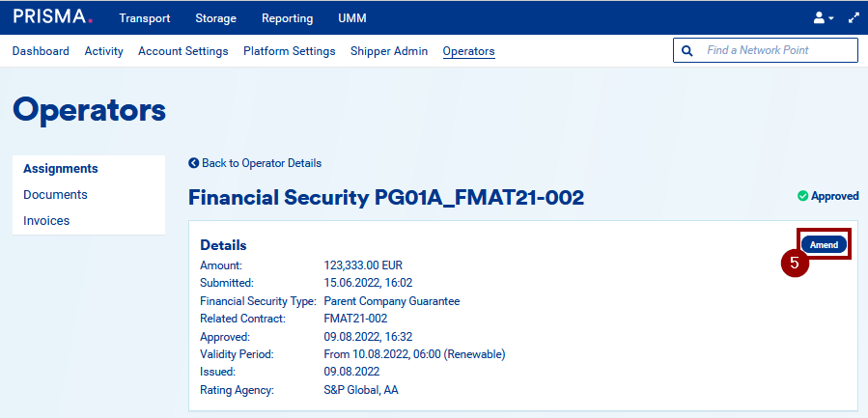Open the Transport menu
868x418 pixels.
tap(144, 18)
